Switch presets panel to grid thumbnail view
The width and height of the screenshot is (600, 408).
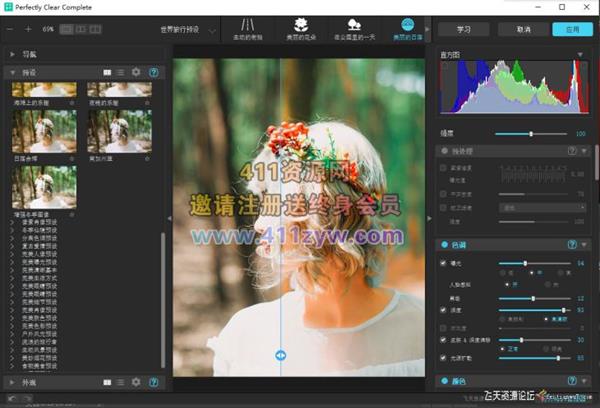107,73
